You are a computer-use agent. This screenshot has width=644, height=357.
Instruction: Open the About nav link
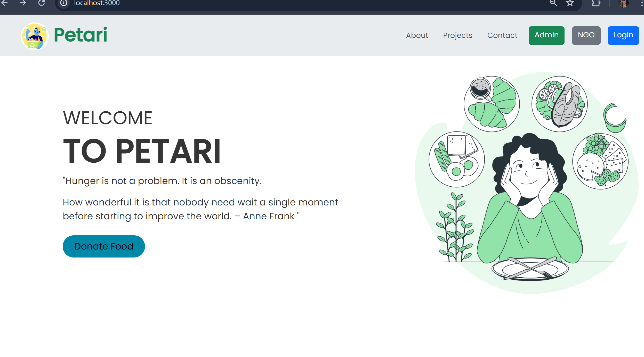pos(417,35)
